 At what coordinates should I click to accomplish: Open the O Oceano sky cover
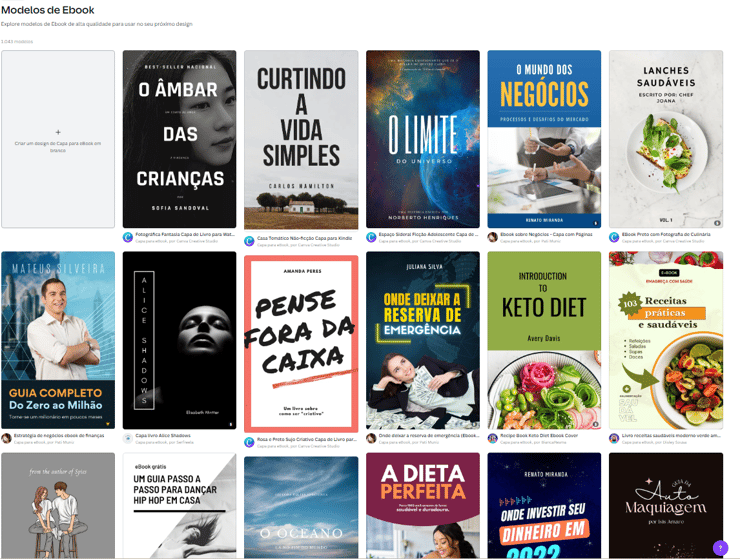pos(301,508)
